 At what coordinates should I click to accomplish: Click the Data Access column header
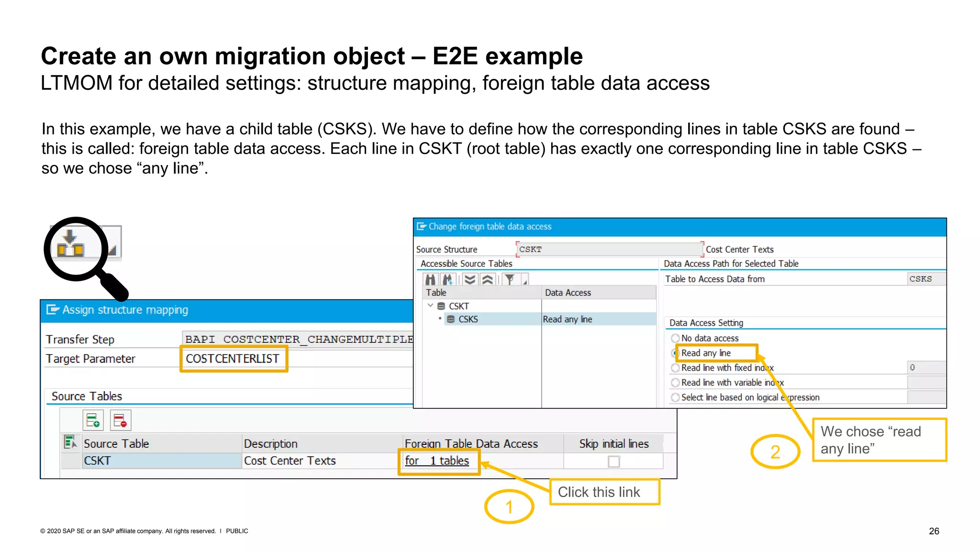tap(599, 293)
